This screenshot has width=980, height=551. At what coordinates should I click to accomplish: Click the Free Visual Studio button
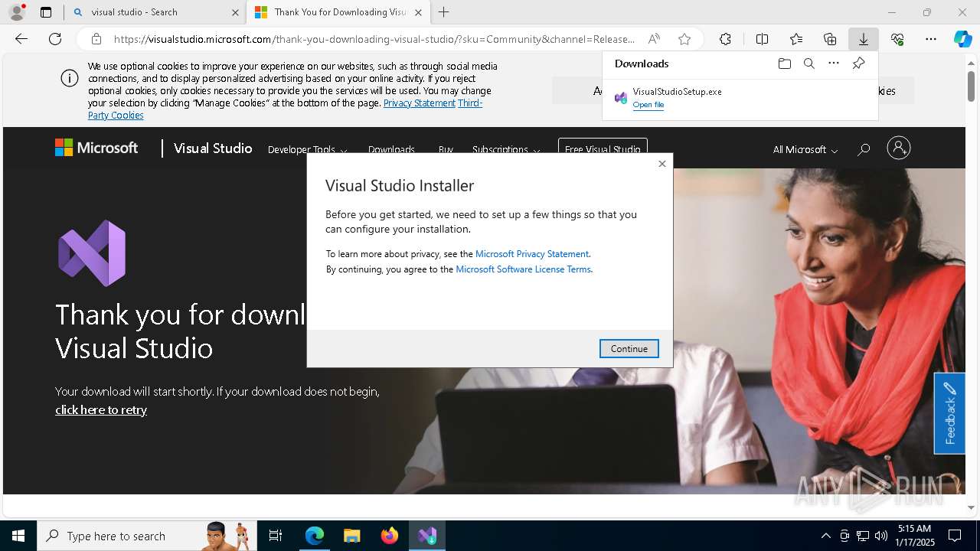click(603, 149)
